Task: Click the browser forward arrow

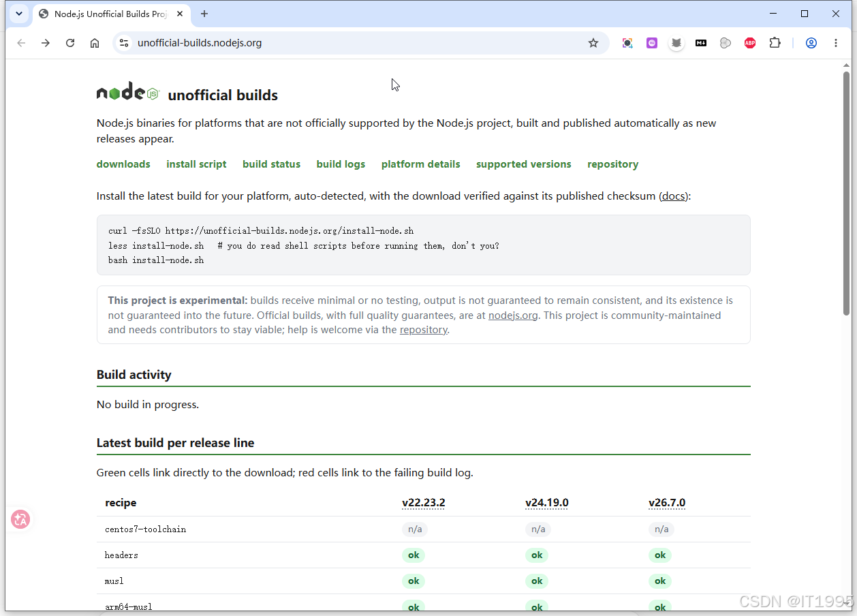Action: point(46,43)
